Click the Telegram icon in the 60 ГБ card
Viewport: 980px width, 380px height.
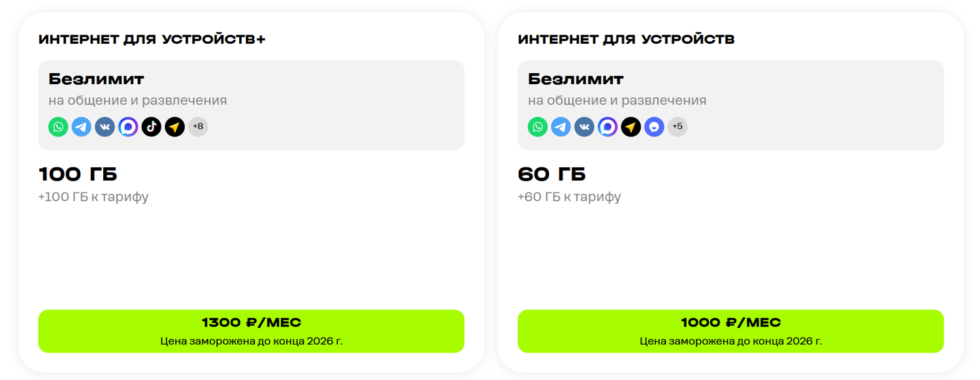[x=561, y=127]
